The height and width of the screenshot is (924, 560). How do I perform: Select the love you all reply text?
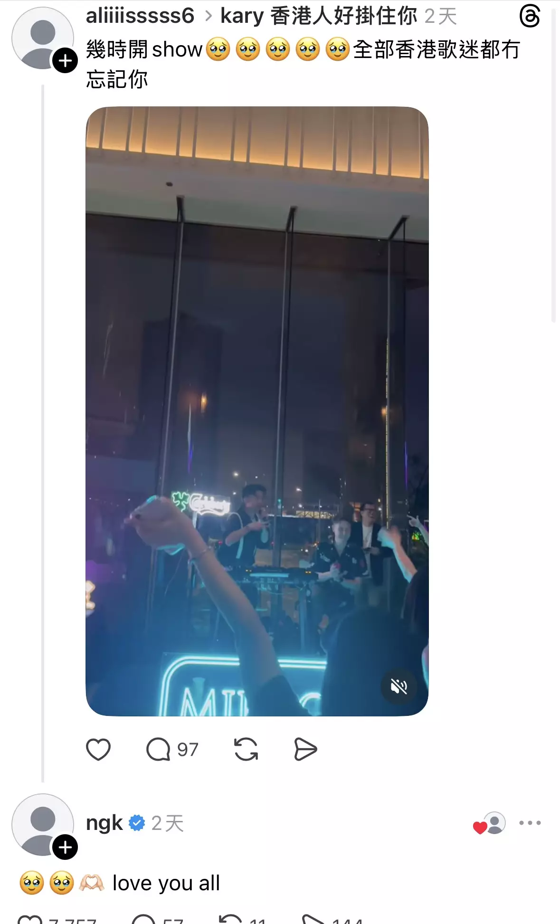tap(166, 883)
